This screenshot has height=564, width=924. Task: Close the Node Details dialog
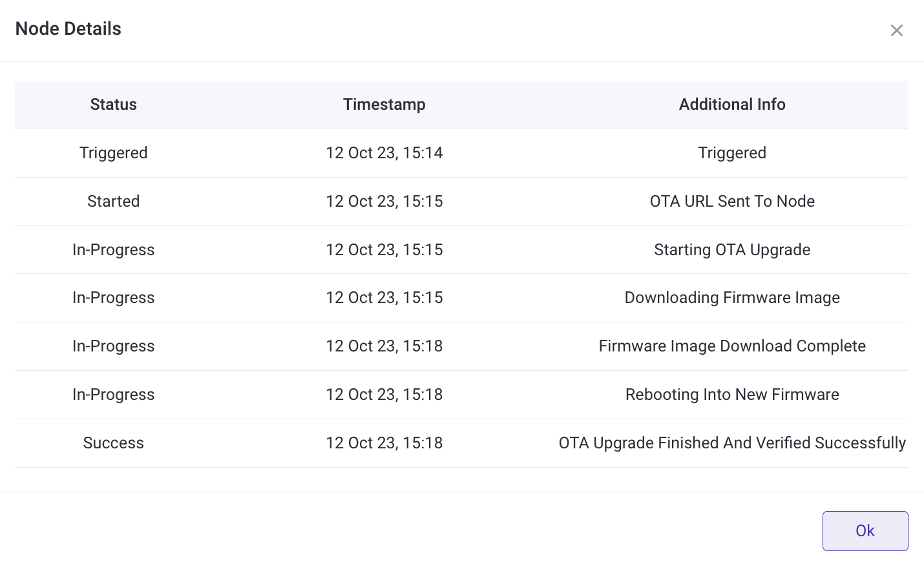pyautogui.click(x=896, y=30)
